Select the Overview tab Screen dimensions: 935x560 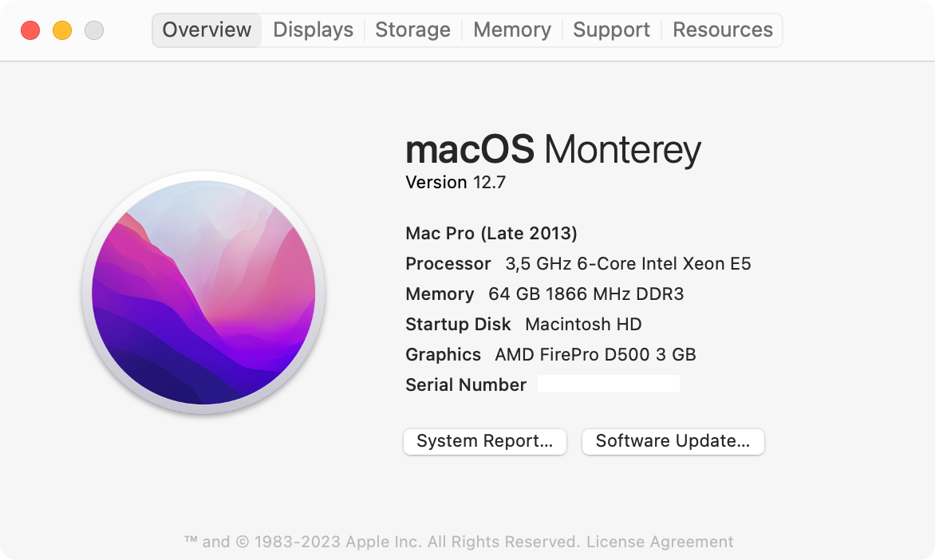(207, 30)
